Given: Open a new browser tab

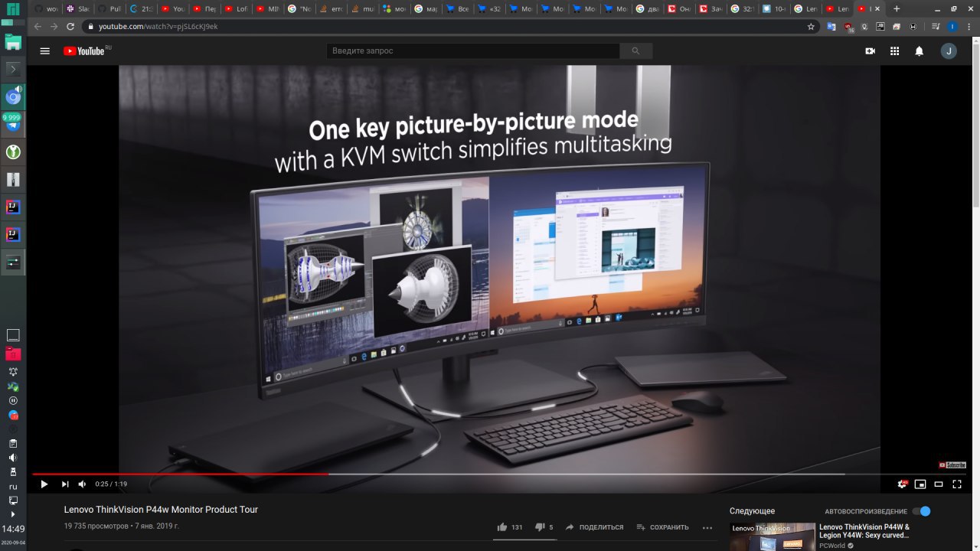Looking at the screenshot, I should tap(897, 8).
